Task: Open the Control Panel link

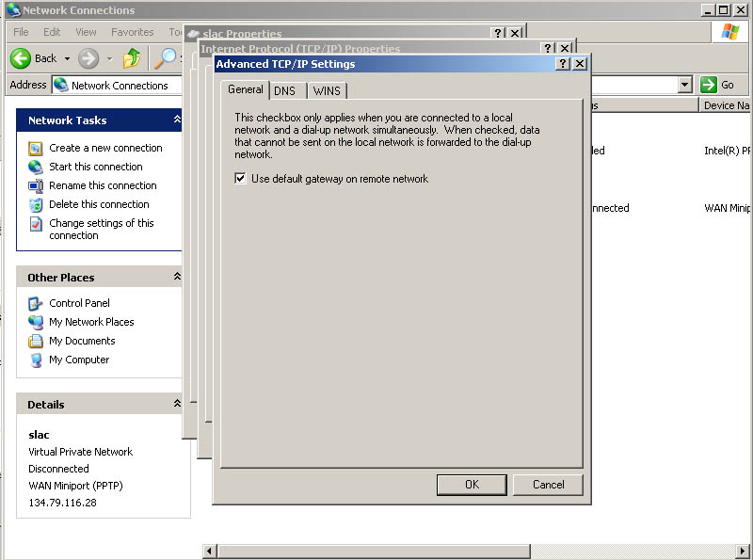Action: point(79,303)
